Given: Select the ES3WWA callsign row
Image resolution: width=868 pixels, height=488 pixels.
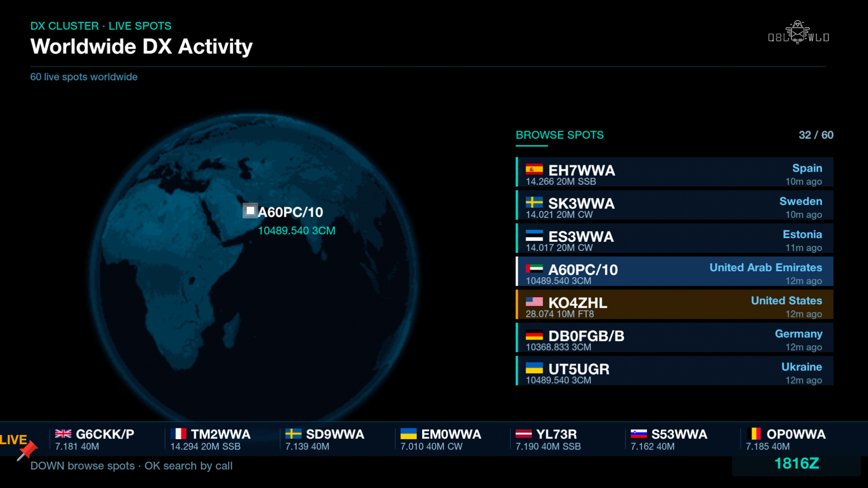Looking at the screenshot, I should coord(675,238).
